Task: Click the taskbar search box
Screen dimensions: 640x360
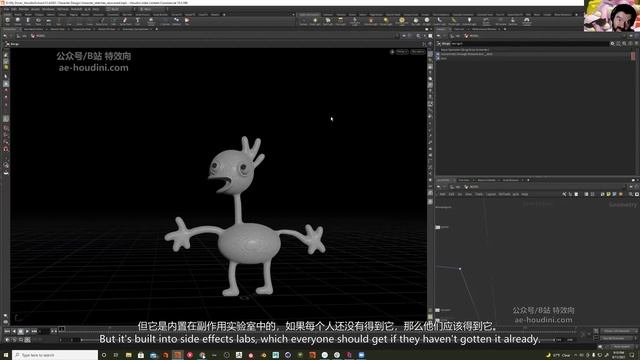Action: (x=55, y=355)
